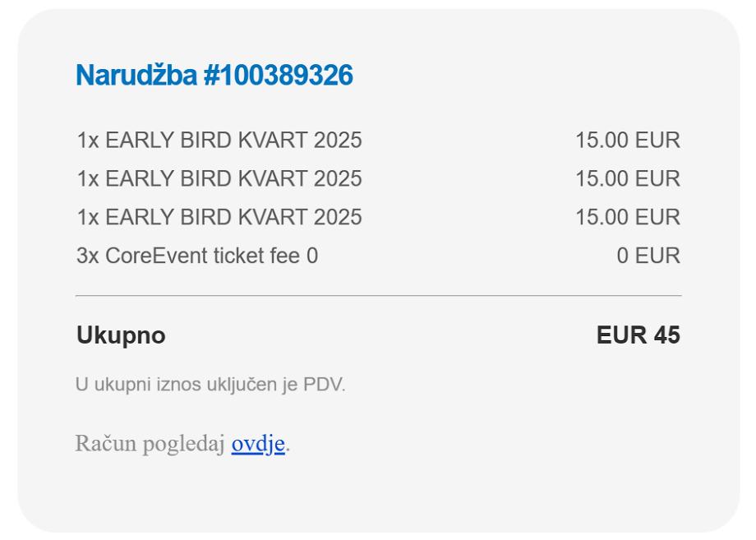Click the "3x" quantity of ticket fee

pos(88,256)
